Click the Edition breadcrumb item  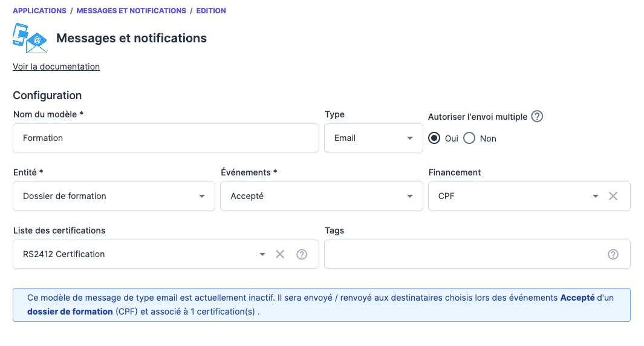[211, 11]
